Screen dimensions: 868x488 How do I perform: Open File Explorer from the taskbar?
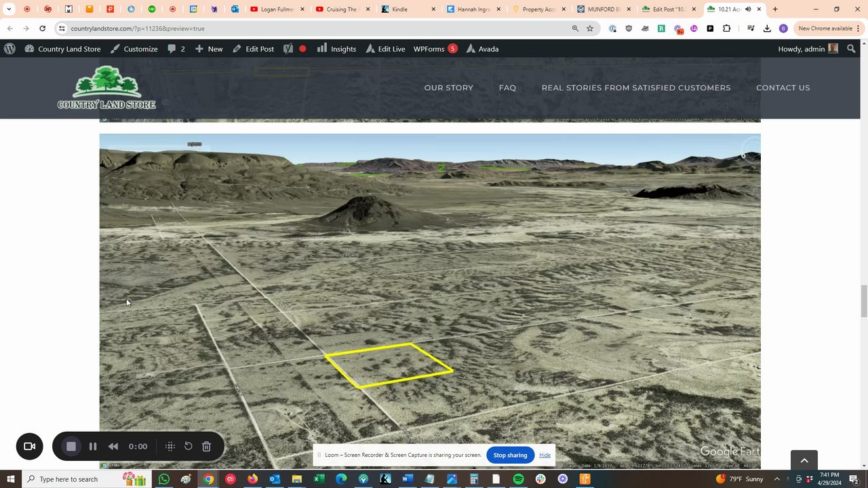point(296,479)
